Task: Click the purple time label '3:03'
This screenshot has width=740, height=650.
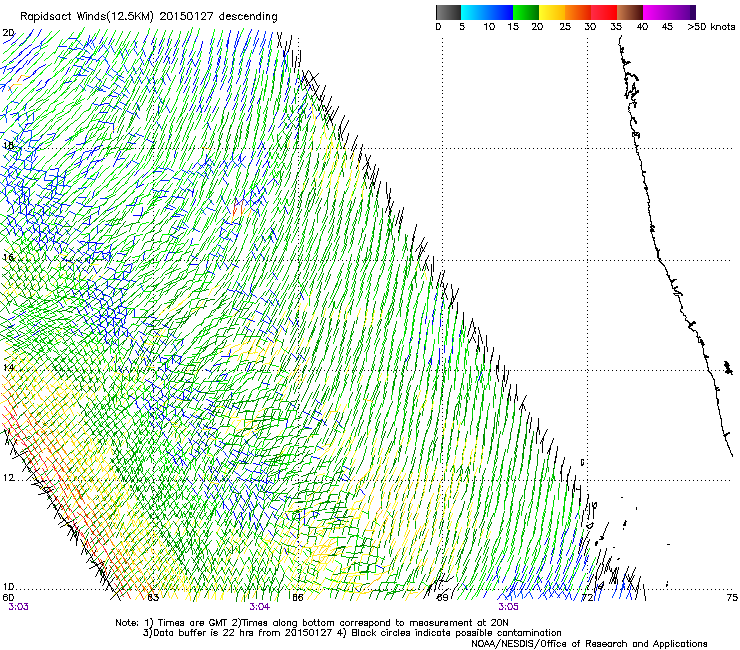Action: pos(18,607)
